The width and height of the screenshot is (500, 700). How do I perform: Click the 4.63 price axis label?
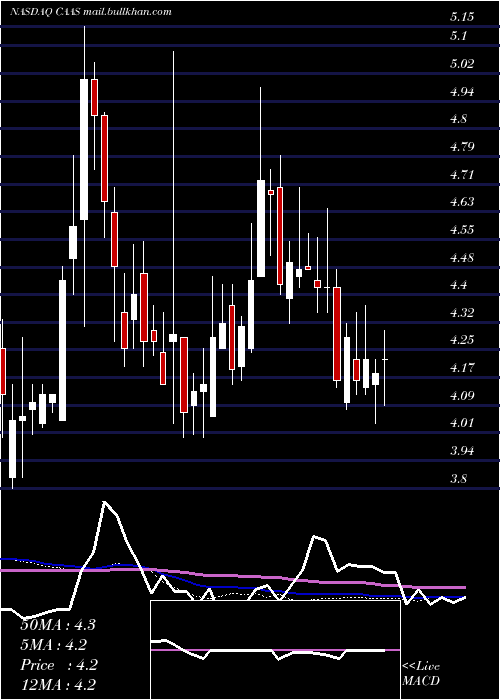pos(462,202)
